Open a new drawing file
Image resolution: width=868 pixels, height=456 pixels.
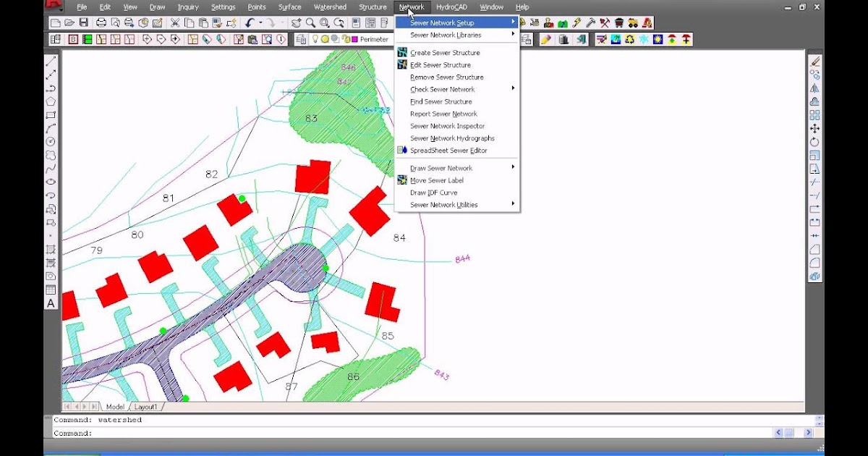point(54,22)
